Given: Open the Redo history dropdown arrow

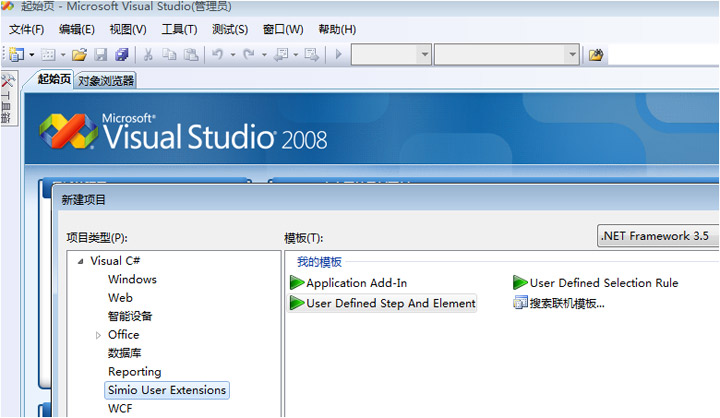Looking at the screenshot, I should coord(264,55).
